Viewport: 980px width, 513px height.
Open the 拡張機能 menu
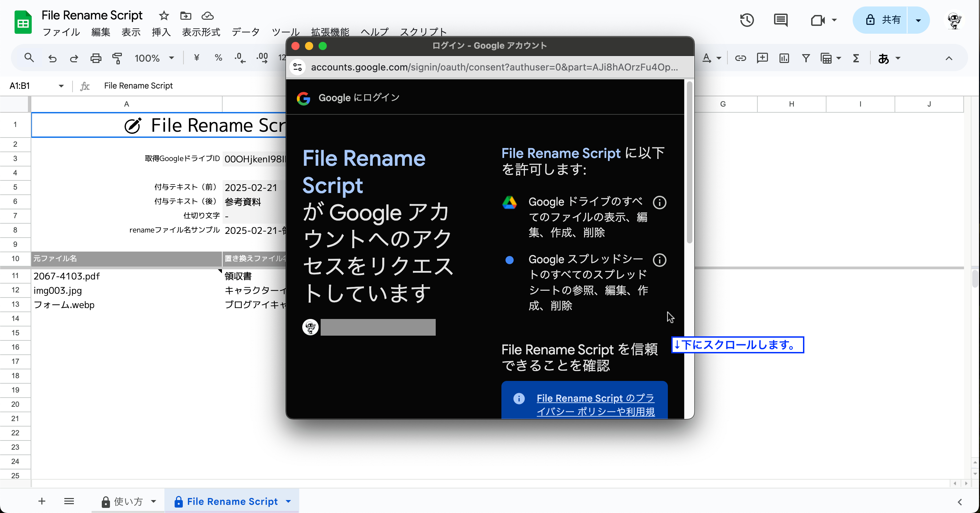tap(330, 32)
